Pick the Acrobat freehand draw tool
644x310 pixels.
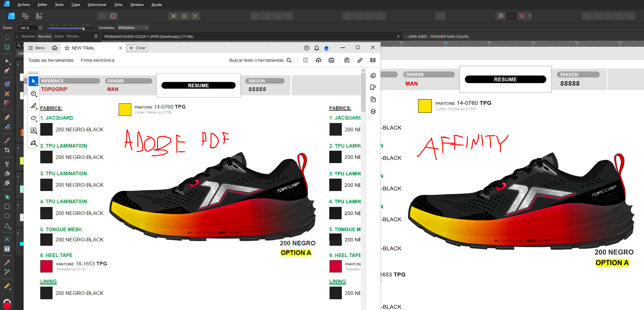point(34,118)
